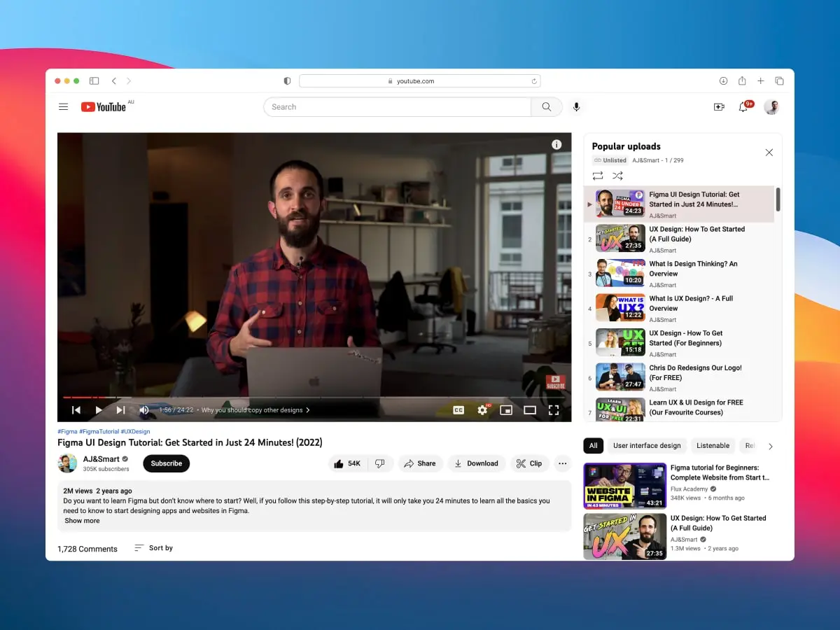
Task: Click the Download button
Action: pos(476,463)
